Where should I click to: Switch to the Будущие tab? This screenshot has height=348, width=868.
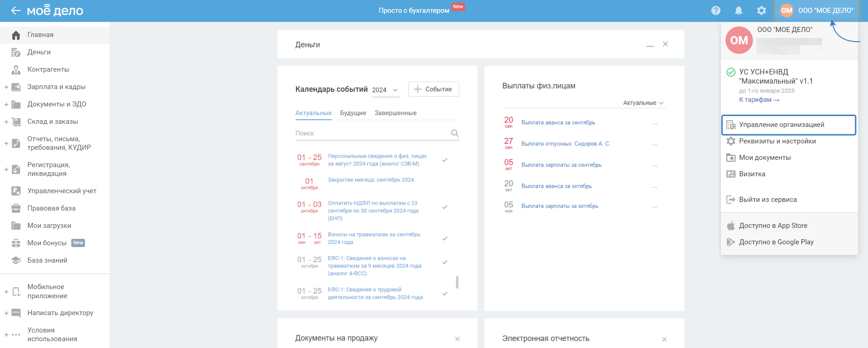click(353, 113)
